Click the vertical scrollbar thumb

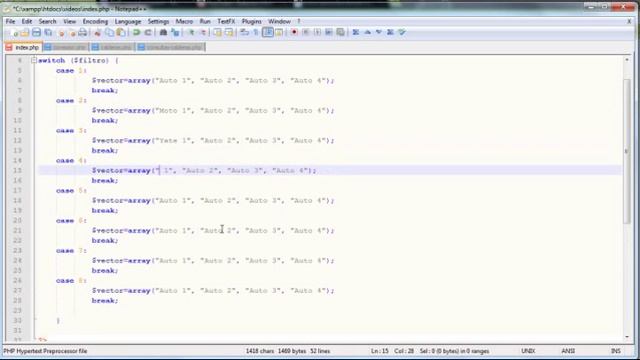pos(627,151)
